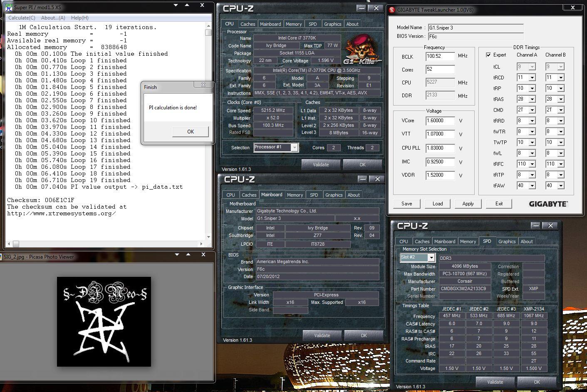Click the Cores multiplier input field
This screenshot has width=587, height=392.
440,69
